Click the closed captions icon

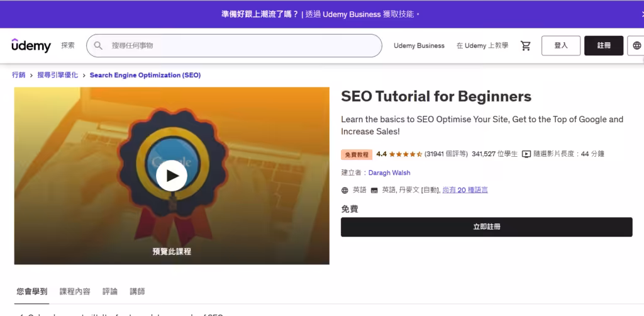coord(374,190)
